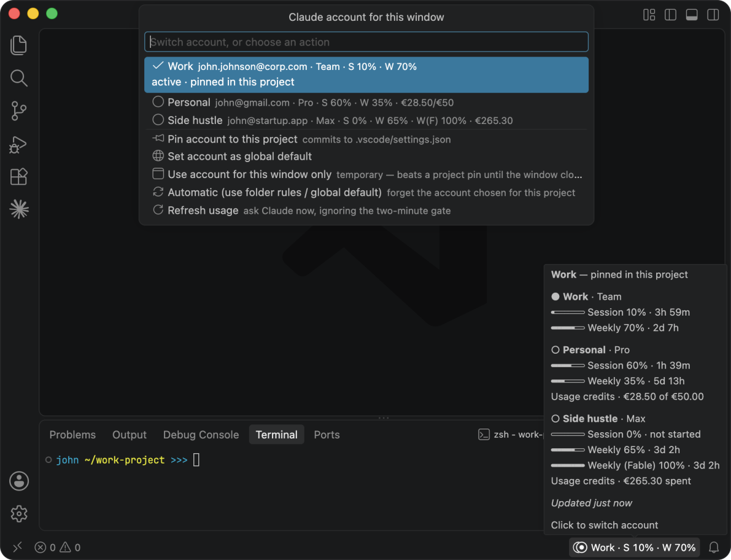Click the Work Weekly 70% usage bar
Viewport: 731px width, 560px height.
[568, 328]
